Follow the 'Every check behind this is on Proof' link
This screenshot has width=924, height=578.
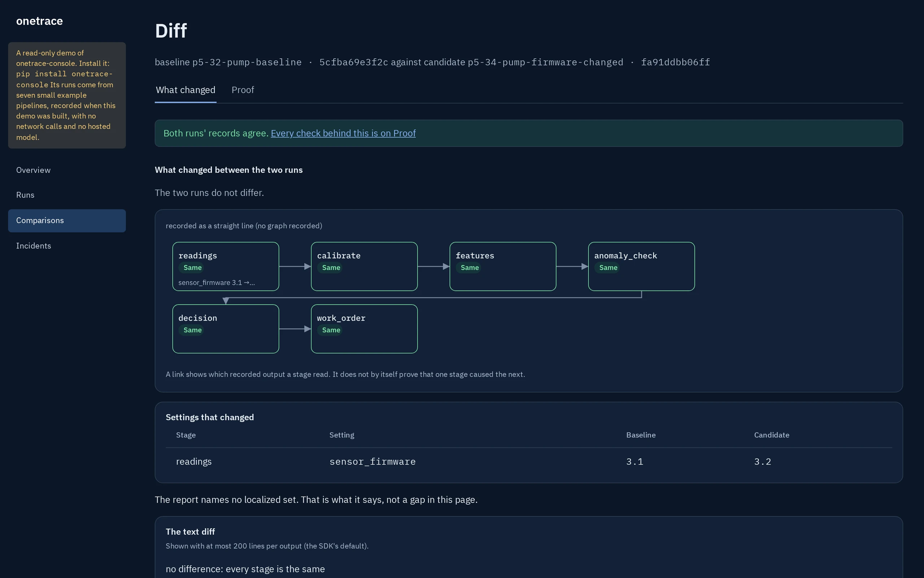(343, 133)
